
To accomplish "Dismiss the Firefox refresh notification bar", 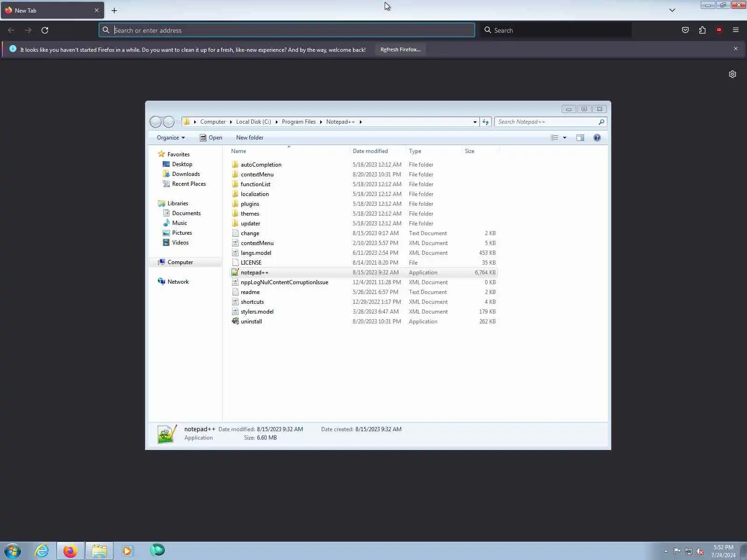I will (x=736, y=49).
